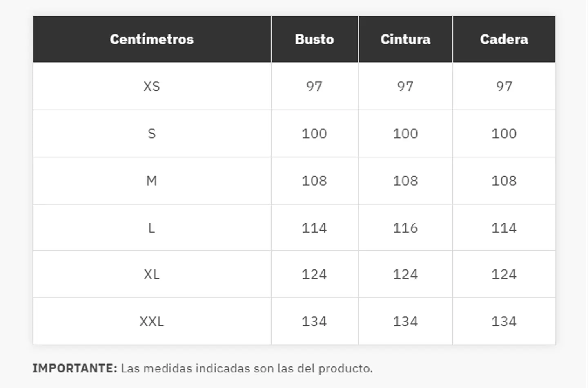Select the Cintura value for XXL
Image resolution: width=588 pixels, height=388 pixels.
(405, 321)
